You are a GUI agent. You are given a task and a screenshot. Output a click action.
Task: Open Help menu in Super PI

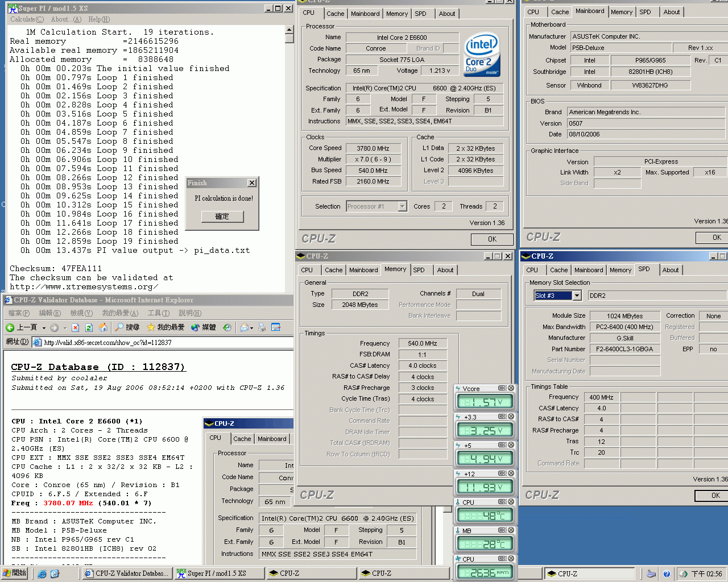[98, 19]
